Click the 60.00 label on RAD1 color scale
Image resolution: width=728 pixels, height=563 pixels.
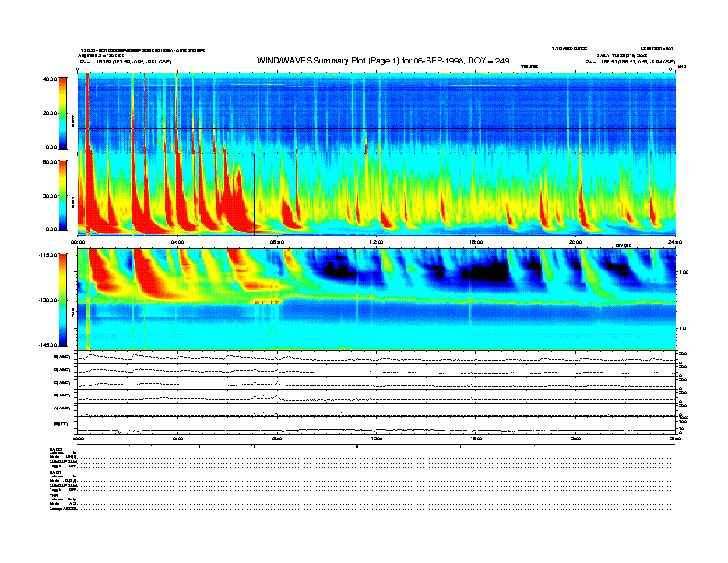[50, 162]
